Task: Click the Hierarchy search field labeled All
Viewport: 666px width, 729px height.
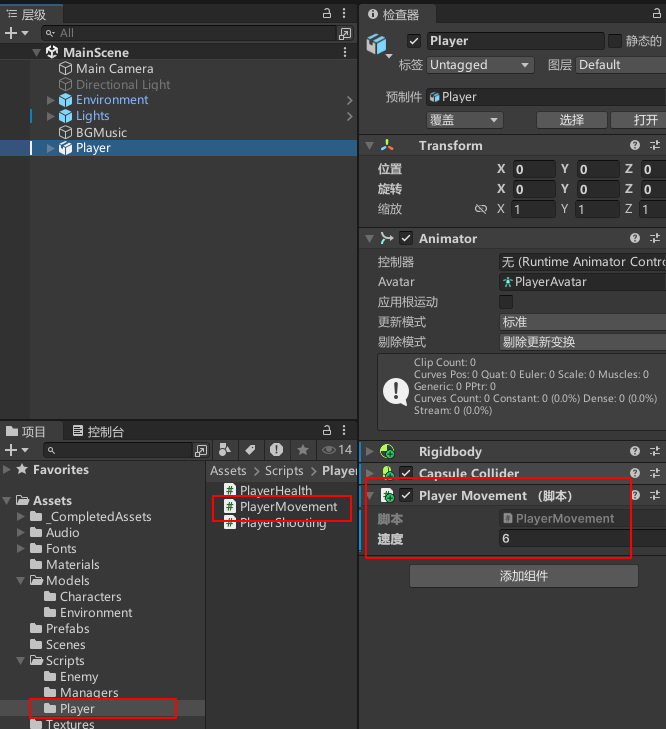Action: pos(189,33)
